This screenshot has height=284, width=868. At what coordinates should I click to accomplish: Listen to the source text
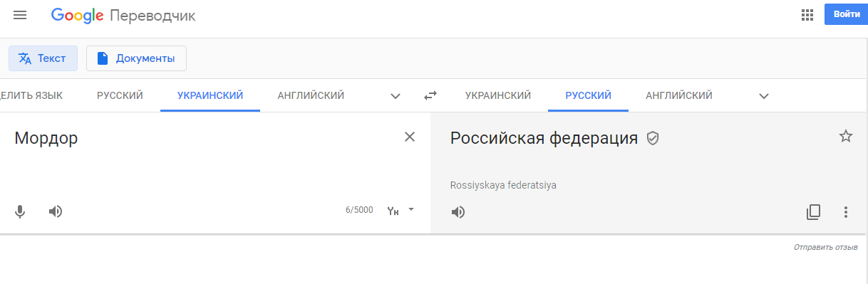(x=56, y=211)
